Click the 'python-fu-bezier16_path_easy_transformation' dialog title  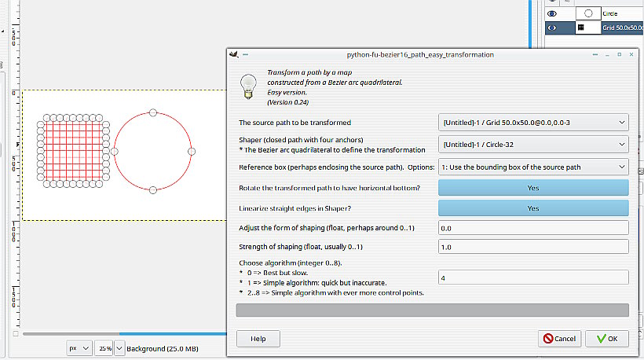click(420, 55)
